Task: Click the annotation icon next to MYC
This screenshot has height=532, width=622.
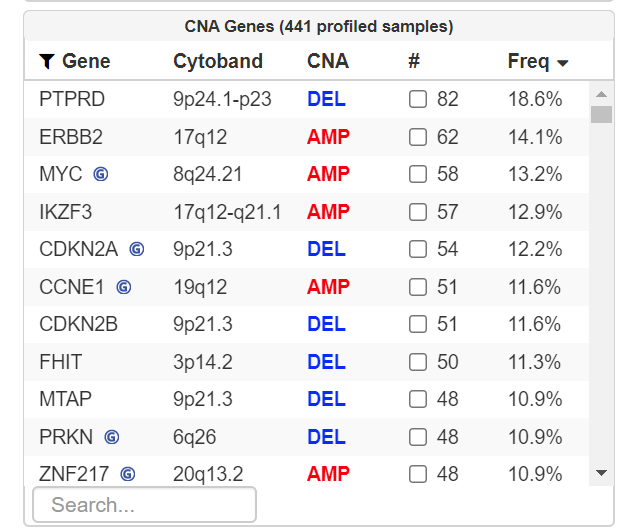Action: [101, 174]
